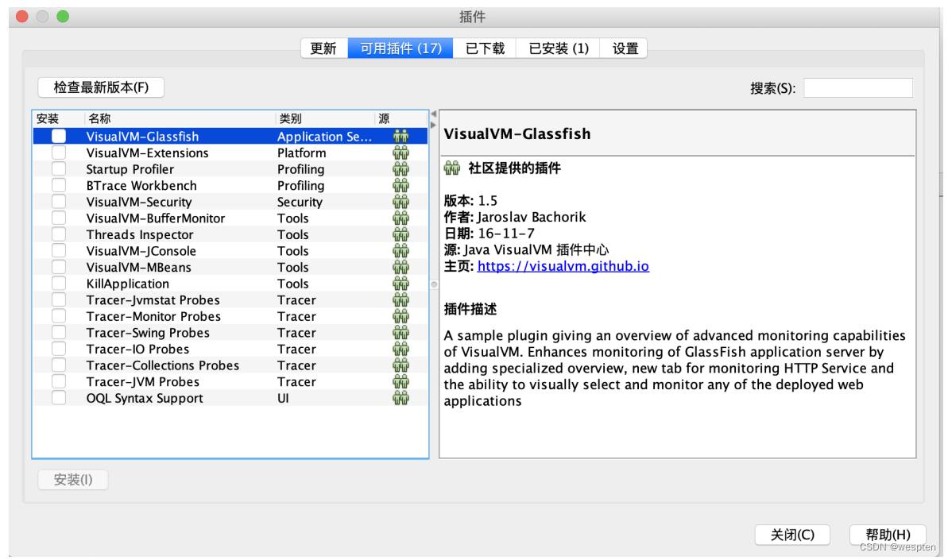Select the Tracer-Swing Probes row name
The height and width of the screenshot is (560, 948).
point(148,332)
